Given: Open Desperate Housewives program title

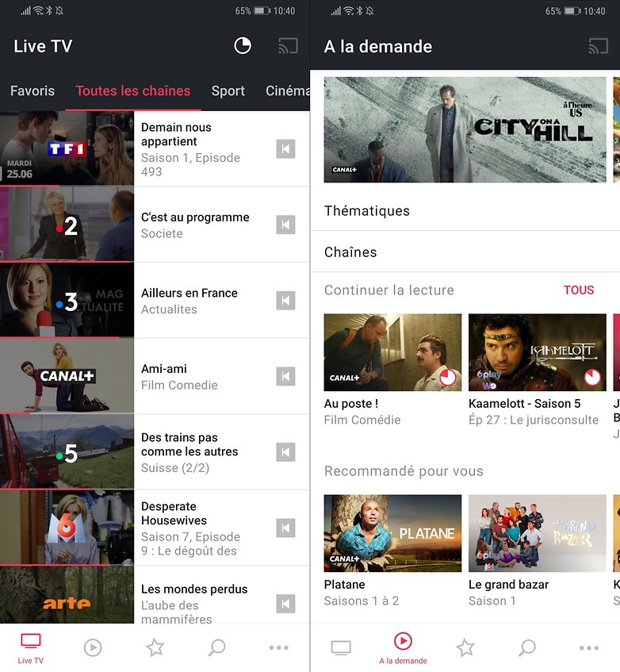Looking at the screenshot, I should (x=174, y=513).
